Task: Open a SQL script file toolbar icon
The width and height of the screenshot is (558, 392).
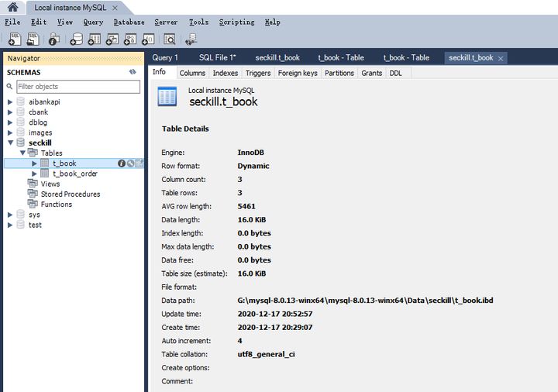Action: click(x=33, y=39)
